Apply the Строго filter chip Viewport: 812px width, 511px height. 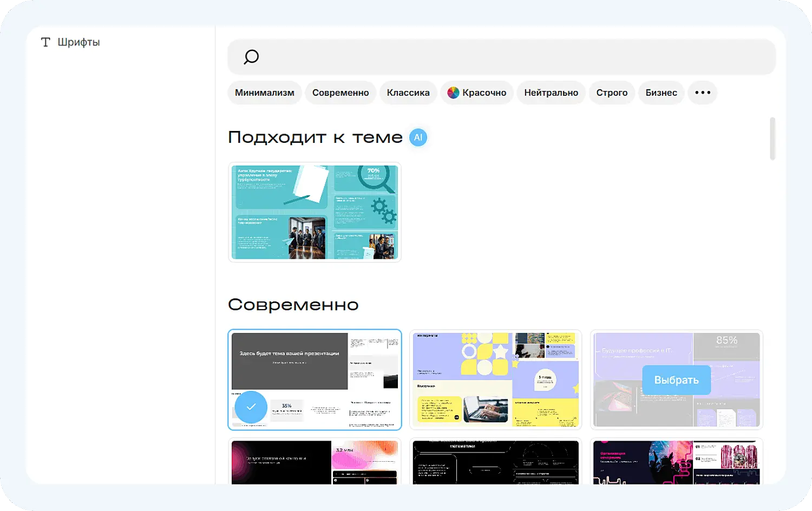tap(612, 93)
